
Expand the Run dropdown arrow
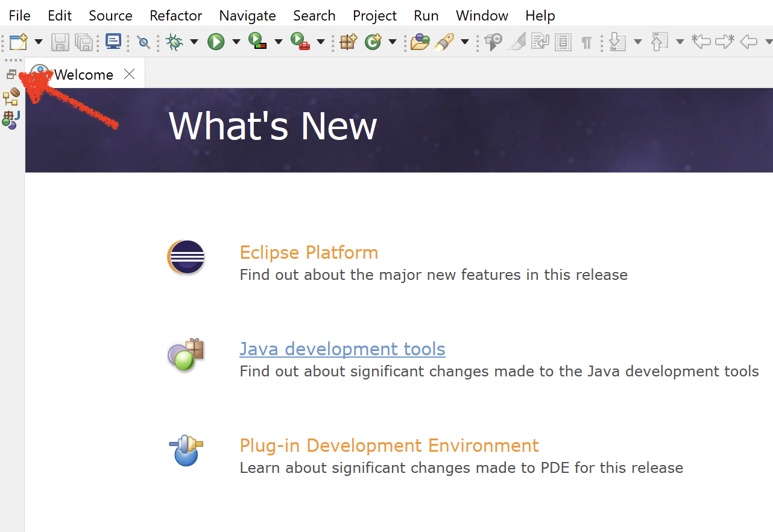click(x=236, y=42)
